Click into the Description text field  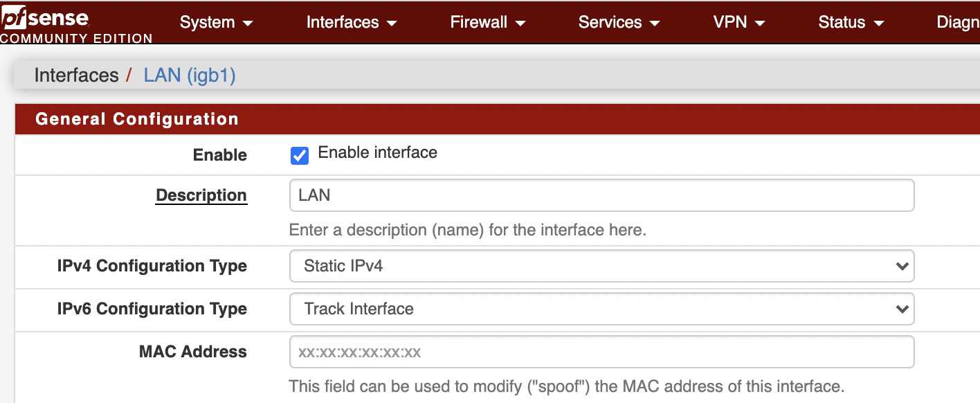(x=601, y=195)
